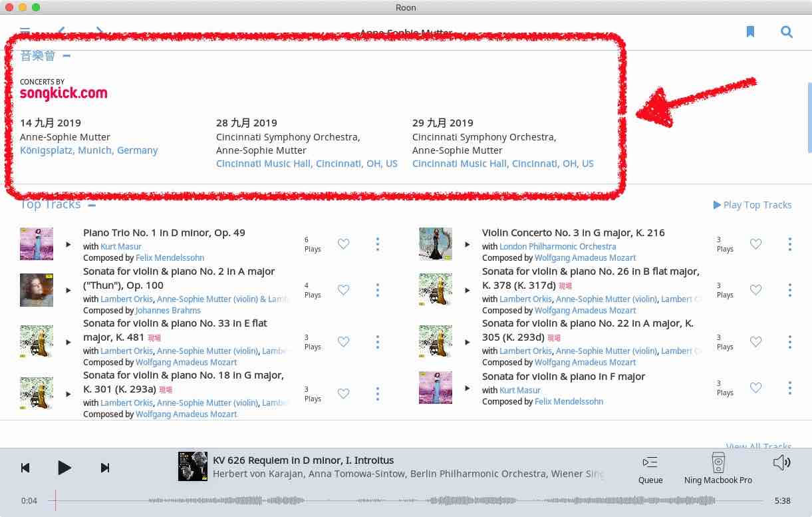Open three-dot menu for Sonata in F major

coord(790,388)
